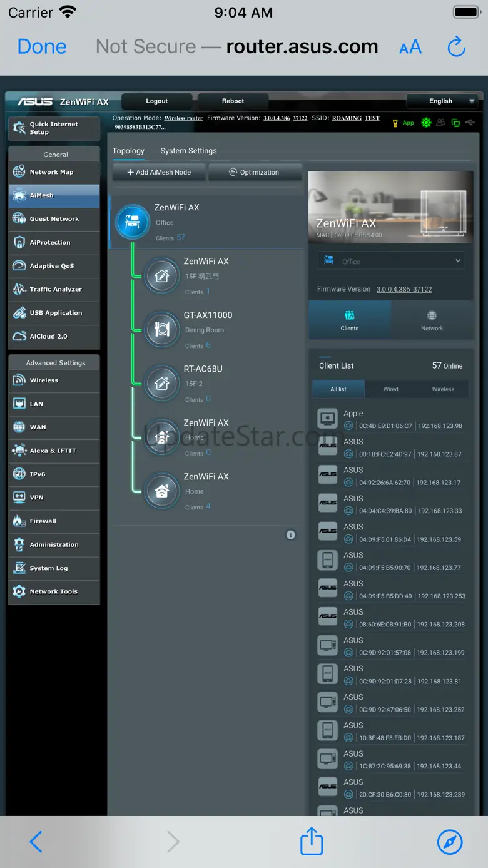Tap the browser back arrow

coord(36,842)
